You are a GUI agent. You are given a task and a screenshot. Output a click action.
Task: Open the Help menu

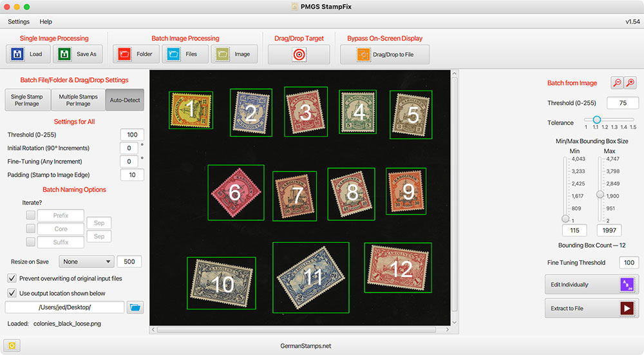point(46,21)
